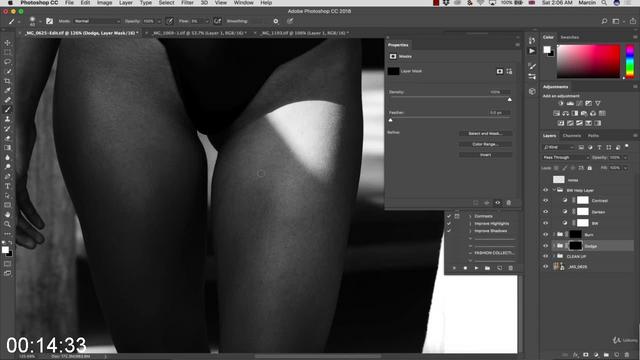640x360 pixels.
Task: Select the Rectangular Marquee tool
Action: pos(7,52)
